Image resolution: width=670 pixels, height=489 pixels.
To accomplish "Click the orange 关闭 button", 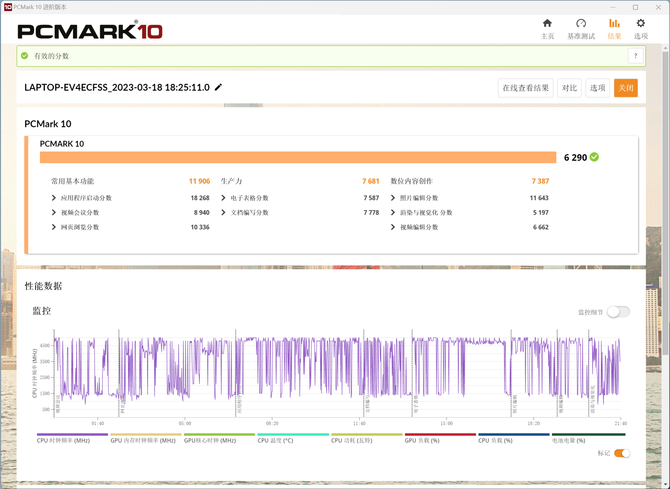I will click(x=626, y=88).
